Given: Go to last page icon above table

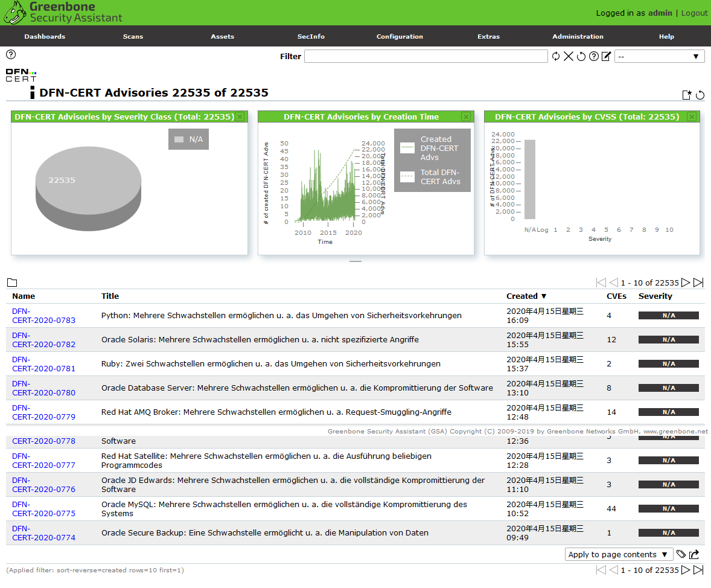Looking at the screenshot, I should pyautogui.click(x=699, y=283).
